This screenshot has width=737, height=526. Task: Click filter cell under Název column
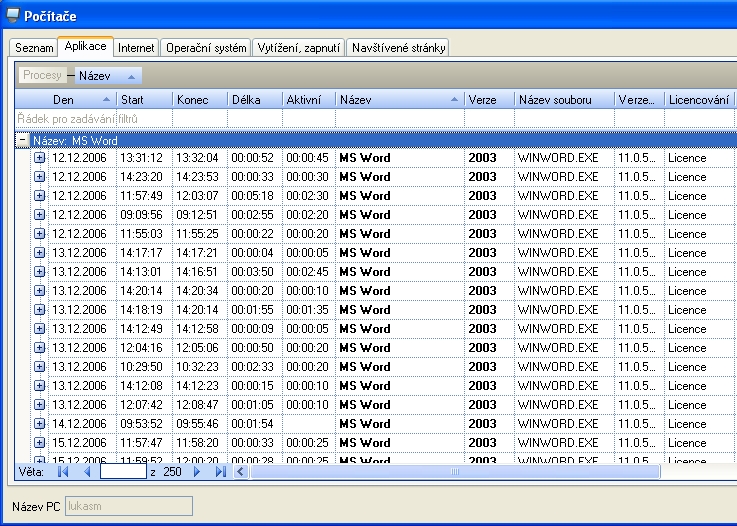point(400,118)
